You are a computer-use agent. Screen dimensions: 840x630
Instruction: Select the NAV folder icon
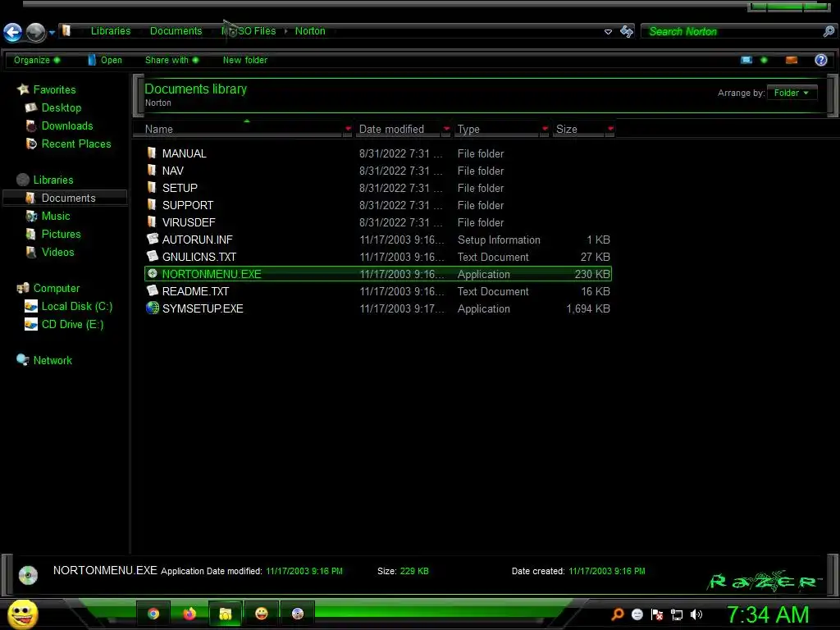click(152, 170)
